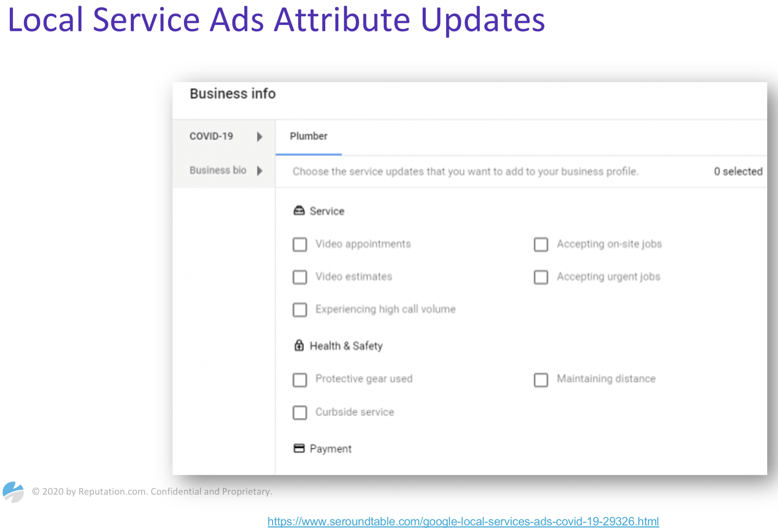778x532 pixels.
Task: Open the seroundtable.com article link
Action: click(463, 521)
